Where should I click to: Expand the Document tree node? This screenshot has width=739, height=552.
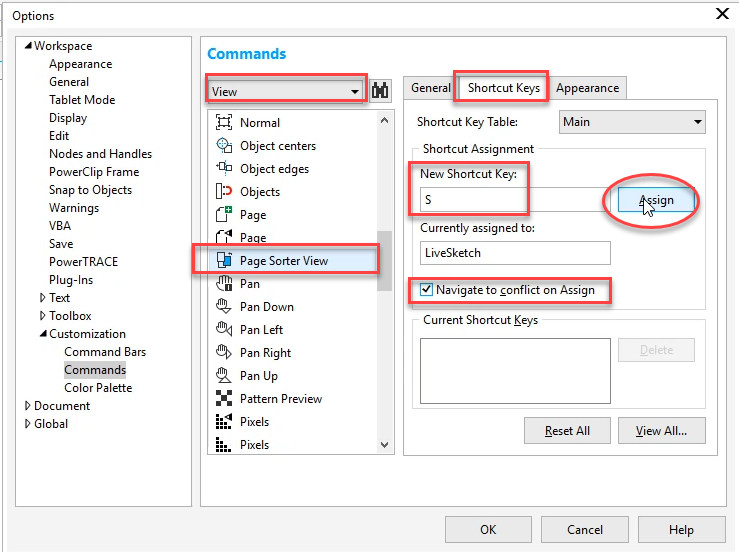pos(27,406)
